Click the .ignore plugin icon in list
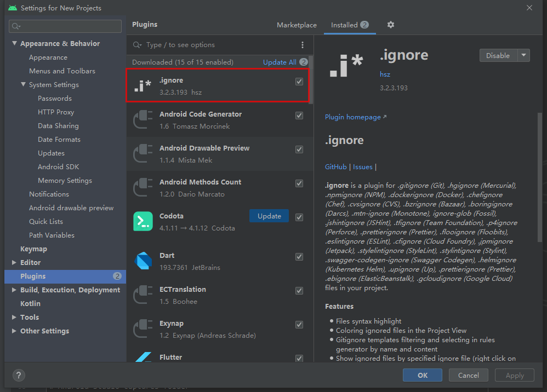The width and height of the screenshot is (547, 392). [142, 86]
